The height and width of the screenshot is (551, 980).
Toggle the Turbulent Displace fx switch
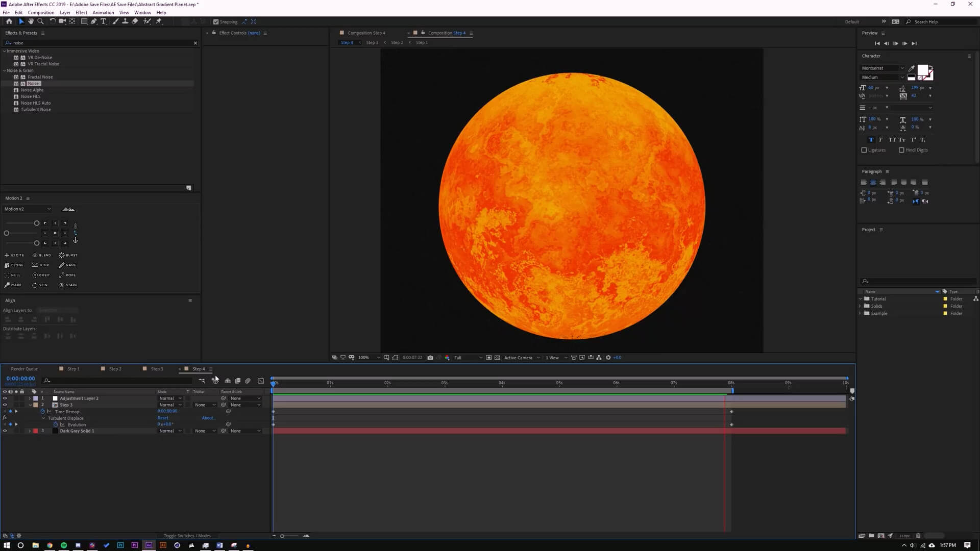tap(5, 418)
